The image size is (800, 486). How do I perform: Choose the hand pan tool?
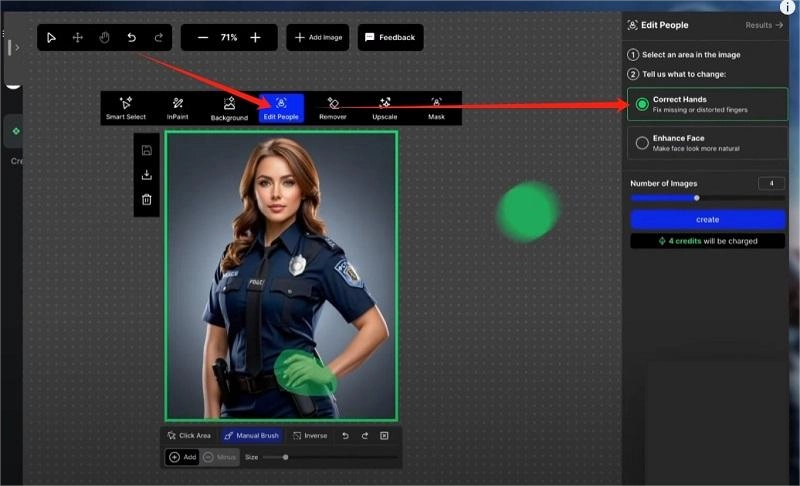(x=104, y=38)
